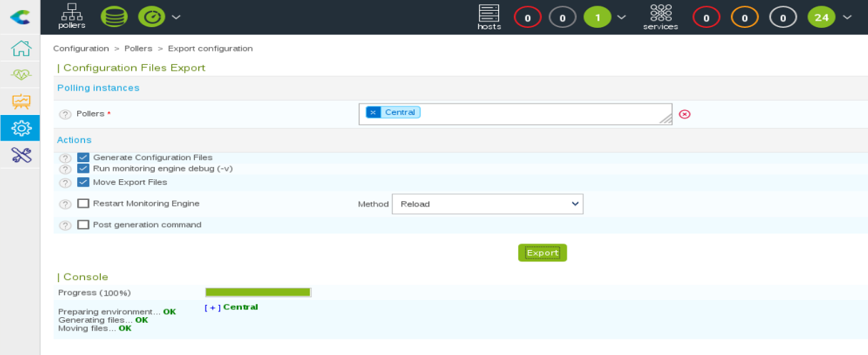This screenshot has height=355, width=868.
Task: Enable Restart Monitoring Engine checkbox
Action: click(84, 204)
